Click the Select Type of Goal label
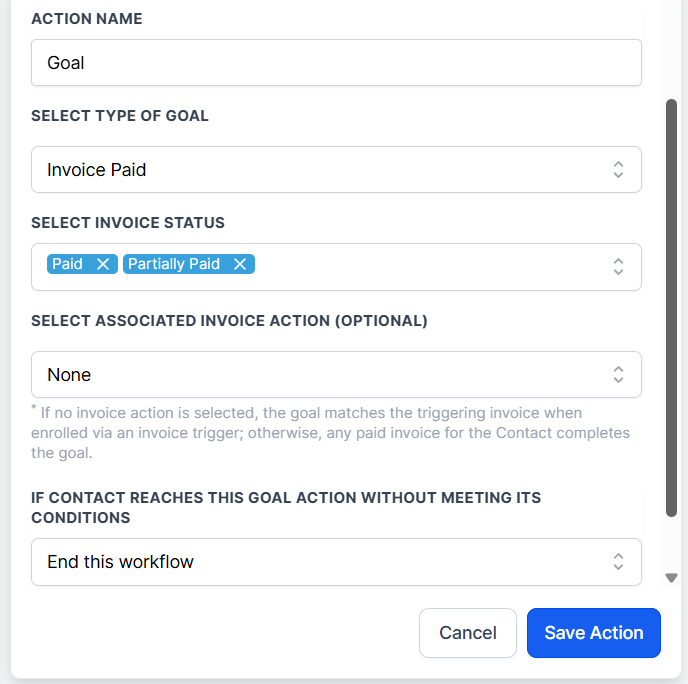Image resolution: width=688 pixels, height=684 pixels. (x=120, y=116)
